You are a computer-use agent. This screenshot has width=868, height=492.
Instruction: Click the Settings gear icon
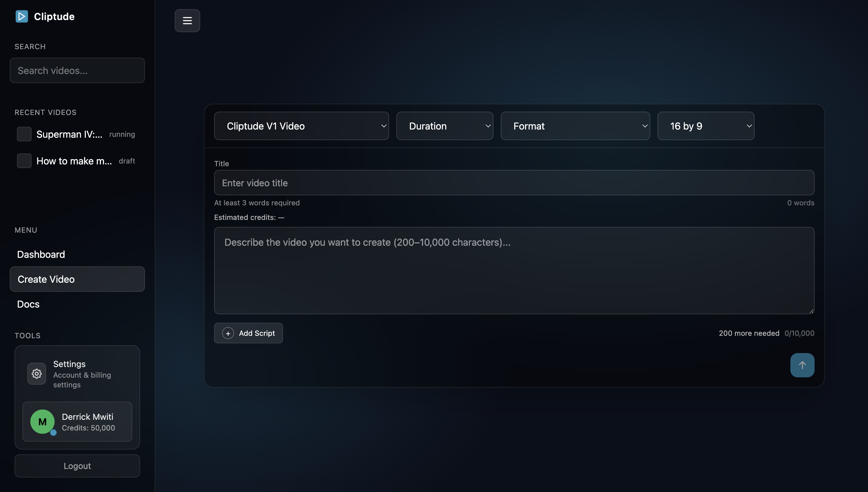click(36, 373)
